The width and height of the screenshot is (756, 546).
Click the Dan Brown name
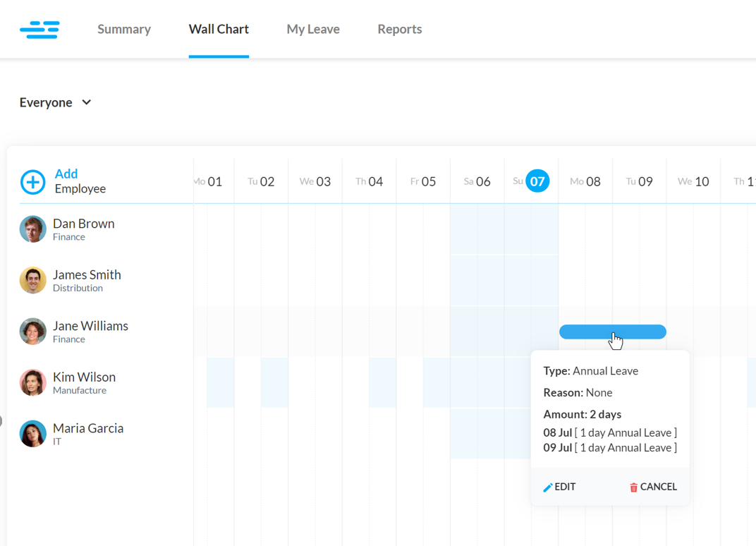click(84, 224)
